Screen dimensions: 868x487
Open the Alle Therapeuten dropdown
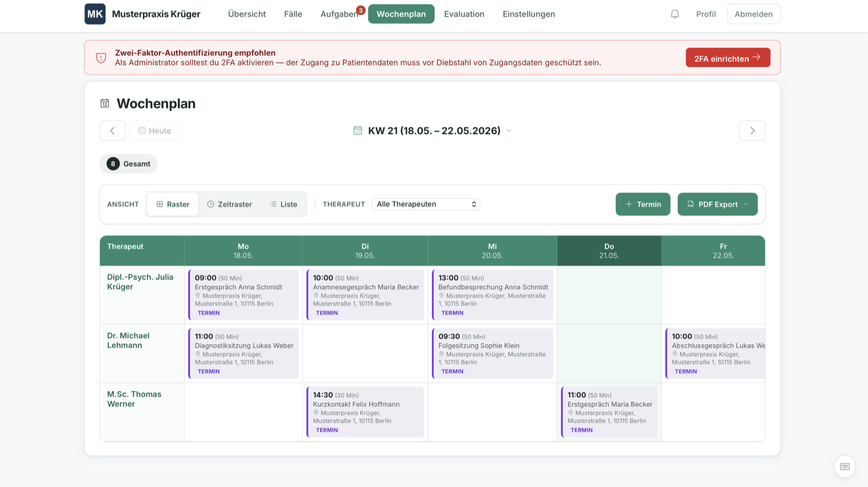click(426, 204)
